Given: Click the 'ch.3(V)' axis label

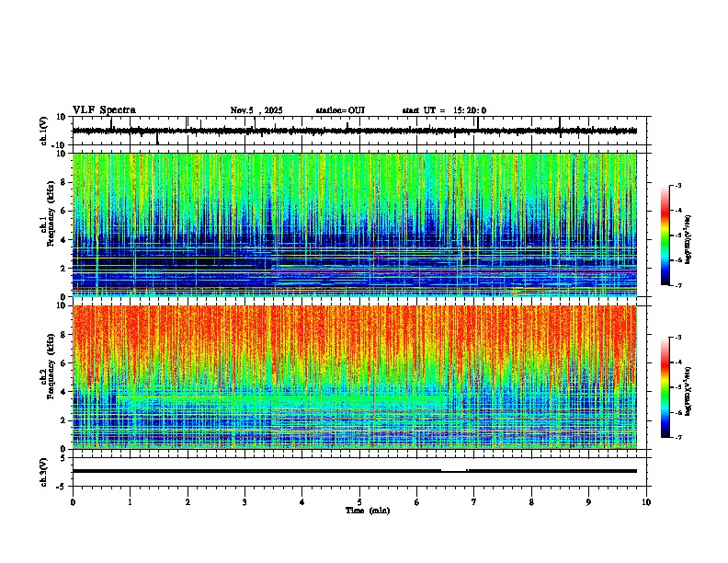Looking at the screenshot, I should point(44,472).
